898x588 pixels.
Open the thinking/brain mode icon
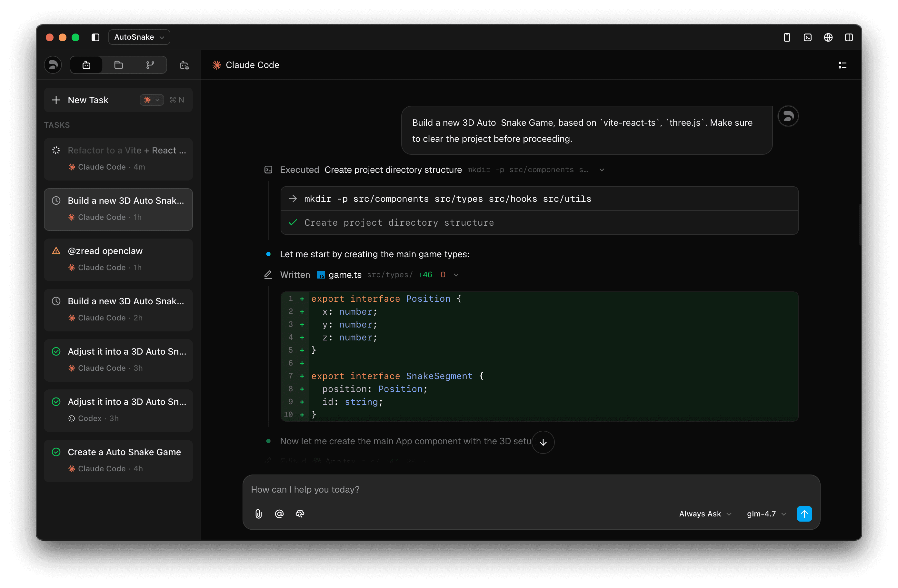point(300,514)
